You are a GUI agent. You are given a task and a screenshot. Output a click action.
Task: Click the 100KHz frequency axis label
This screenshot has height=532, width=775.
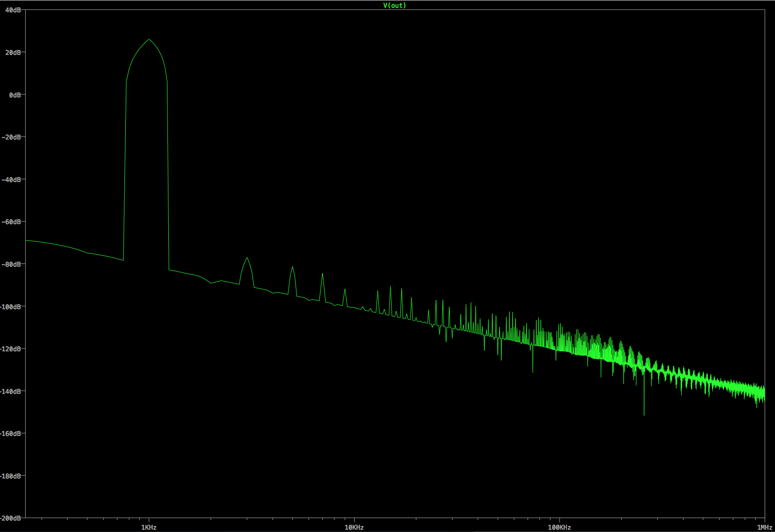coord(560,527)
